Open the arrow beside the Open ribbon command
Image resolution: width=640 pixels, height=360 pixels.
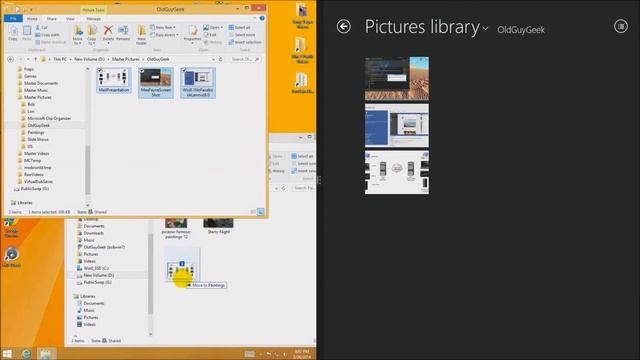point(222,27)
